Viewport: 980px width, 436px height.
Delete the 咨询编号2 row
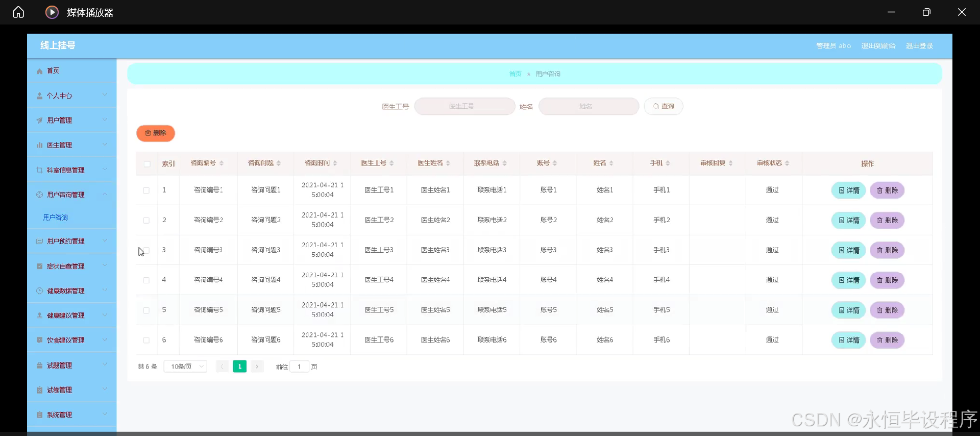click(x=887, y=221)
